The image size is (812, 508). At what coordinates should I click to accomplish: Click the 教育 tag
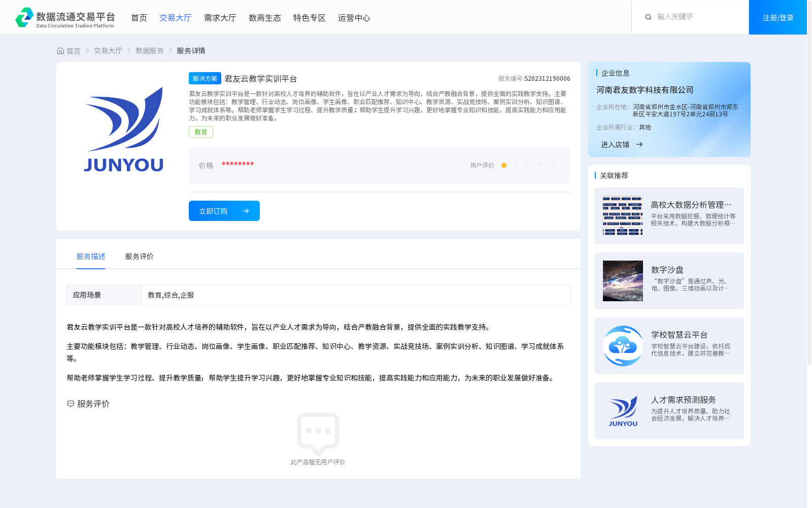pyautogui.click(x=201, y=132)
